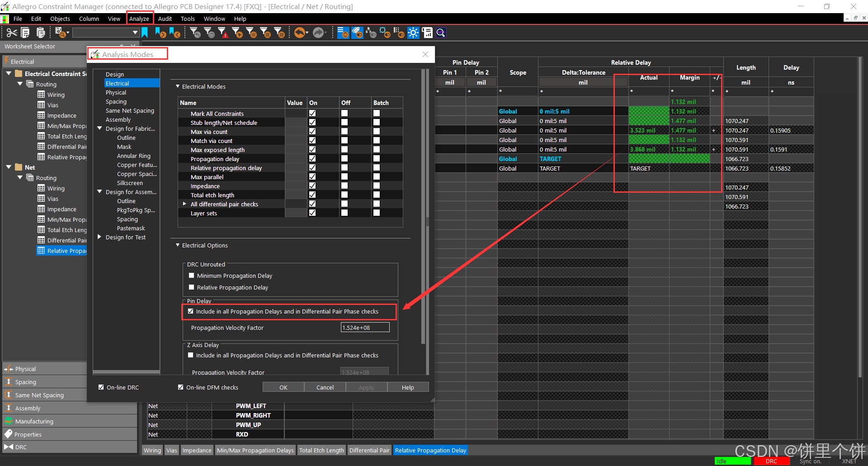The width and height of the screenshot is (868, 466).
Task: Click the Manufacturing domain icon
Action: tap(8, 421)
